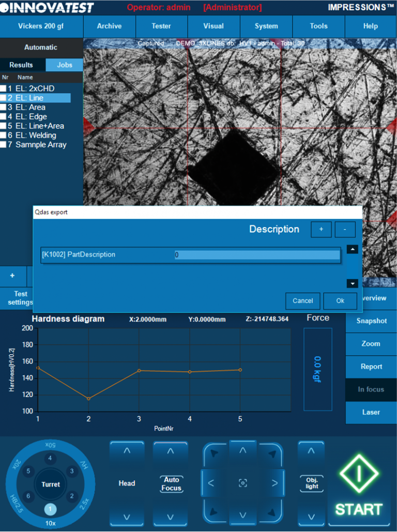Click the Automatic mode button
The image size is (397, 532).
point(41,48)
